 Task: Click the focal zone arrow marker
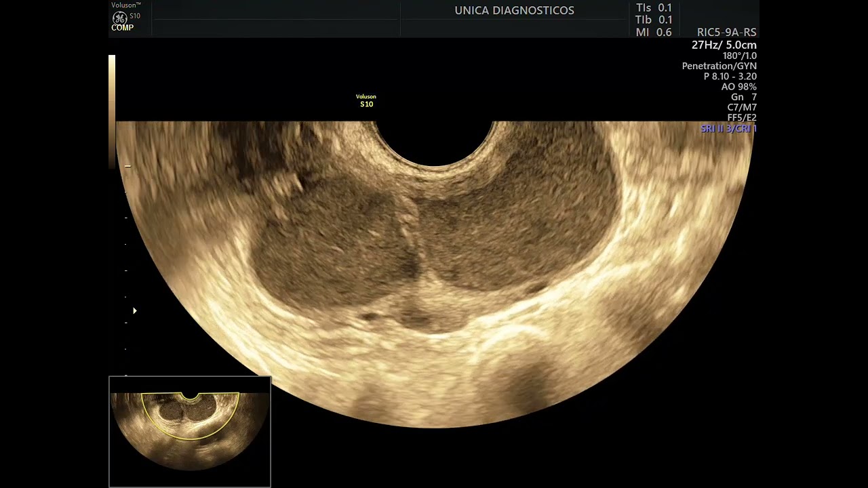[x=135, y=311]
